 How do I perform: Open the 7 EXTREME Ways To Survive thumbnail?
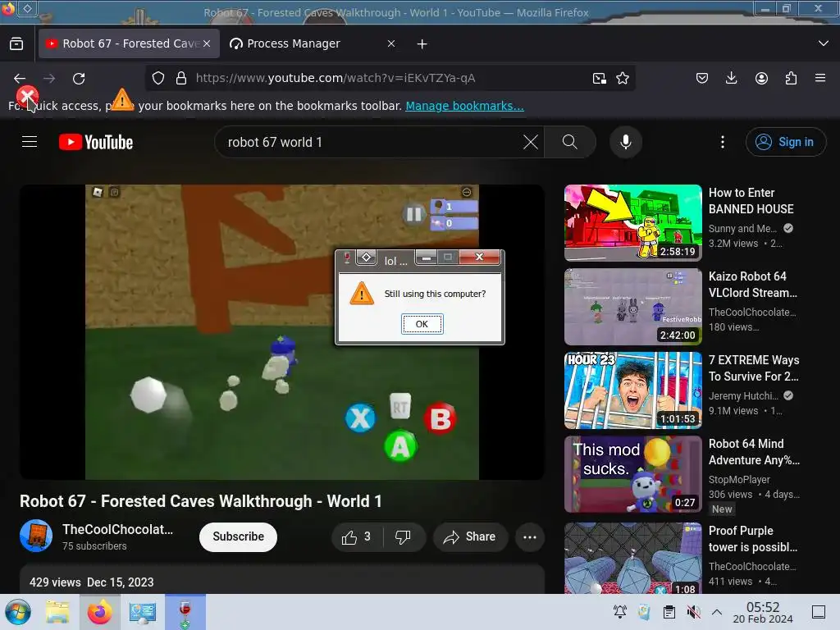click(x=632, y=390)
